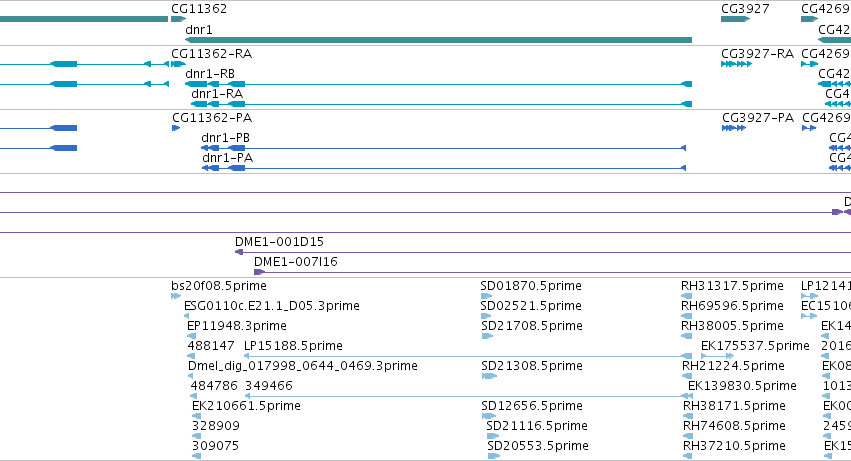
Task: Click the dnr1-RA transcript label
Action: (x=217, y=93)
